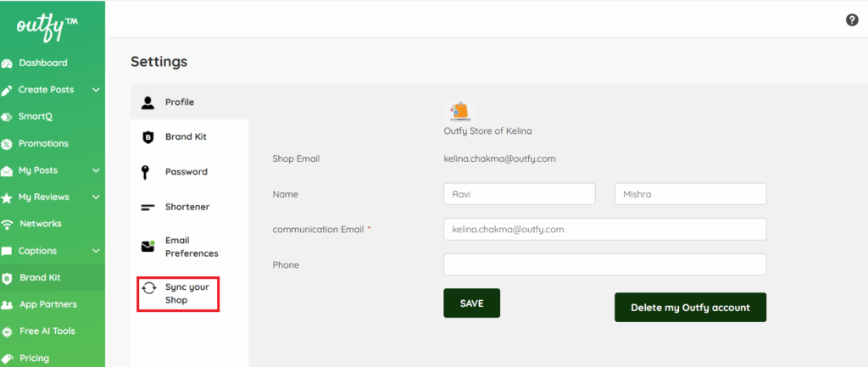Open Promotions in the left sidebar
The height and width of the screenshot is (367, 868).
coord(42,143)
